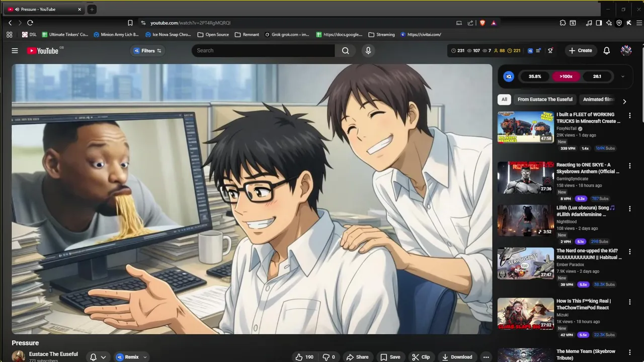Screen dimensions: 644x362
Task: Open options for How Is This F**king Real video
Action: [629, 302]
